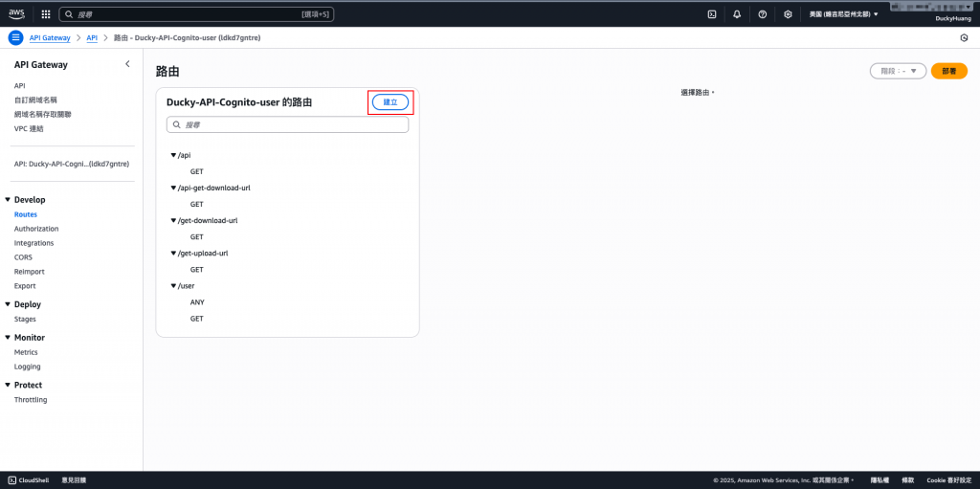Open Integrations in the sidebar

click(33, 243)
